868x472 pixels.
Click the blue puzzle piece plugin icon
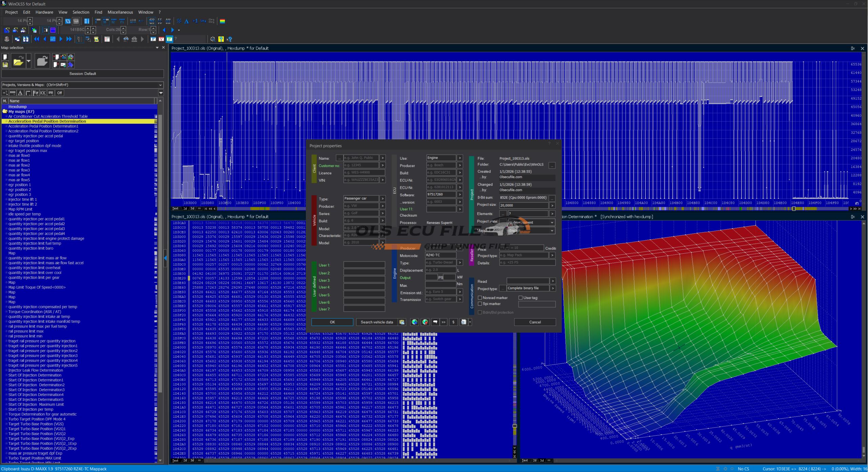[x=71, y=64]
